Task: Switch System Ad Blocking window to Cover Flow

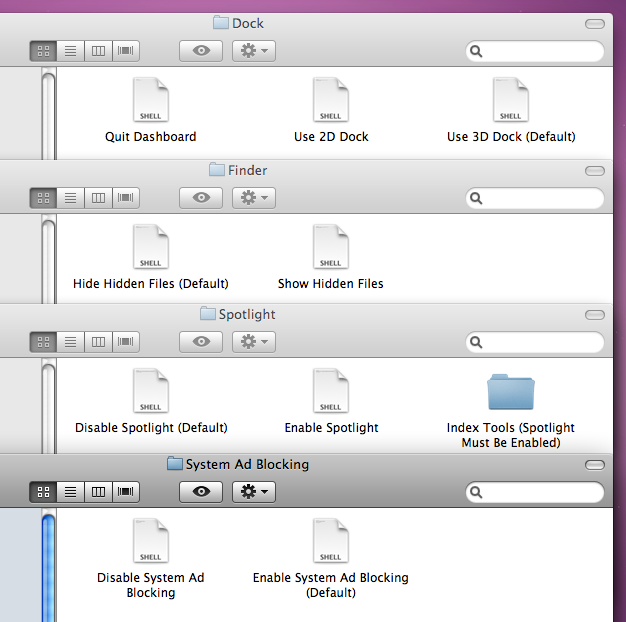Action: [x=126, y=492]
